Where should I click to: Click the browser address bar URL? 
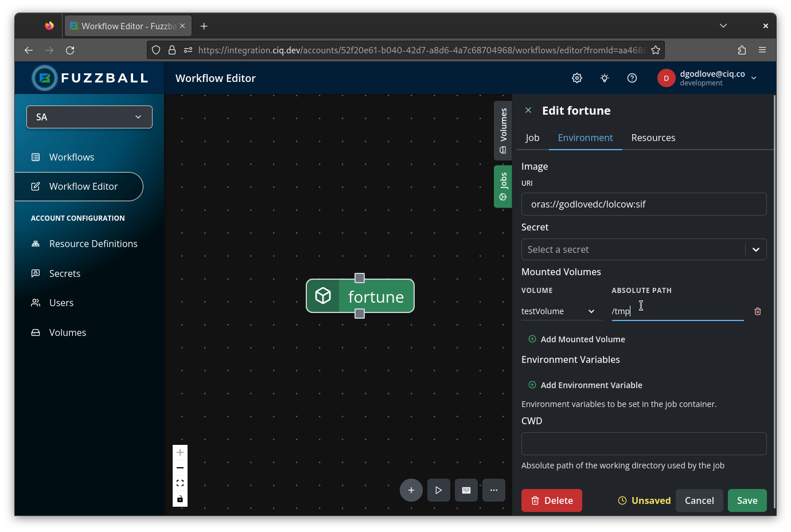tap(422, 50)
